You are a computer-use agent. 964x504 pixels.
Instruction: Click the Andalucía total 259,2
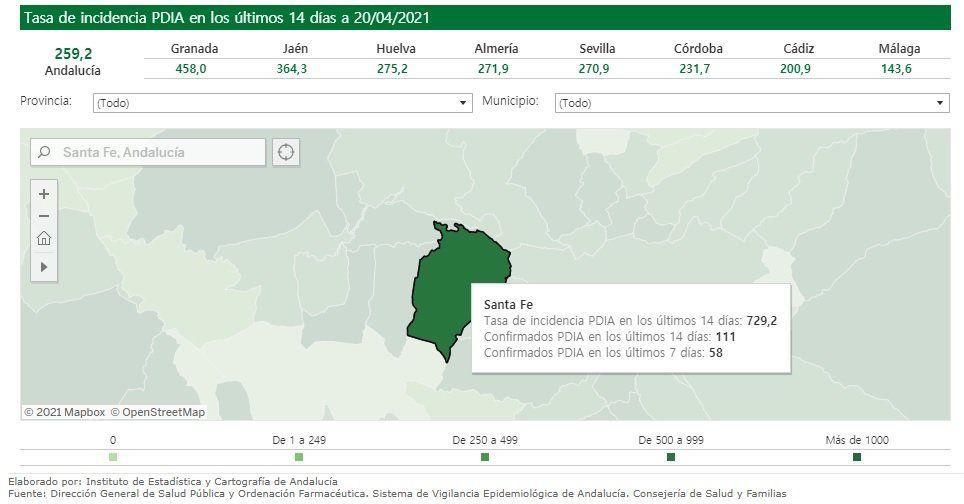coord(73,54)
